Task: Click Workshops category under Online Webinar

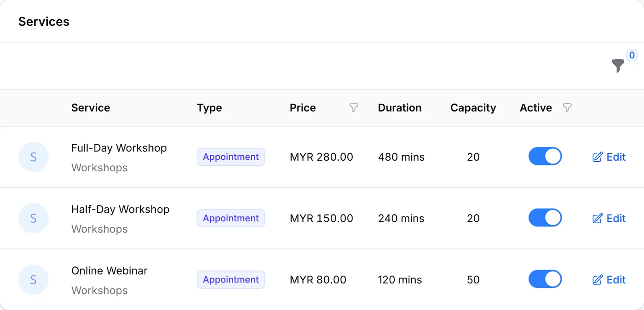Action: (x=99, y=290)
